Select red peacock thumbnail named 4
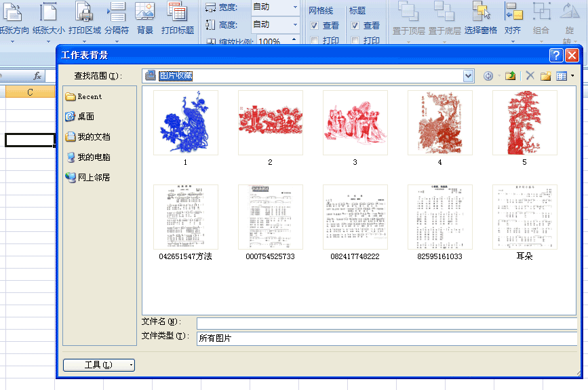Viewport: 588px width, 390px height. [440, 123]
